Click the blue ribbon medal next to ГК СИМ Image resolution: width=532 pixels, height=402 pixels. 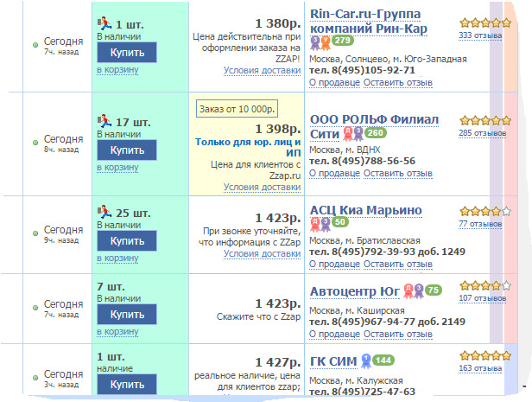tap(365, 361)
